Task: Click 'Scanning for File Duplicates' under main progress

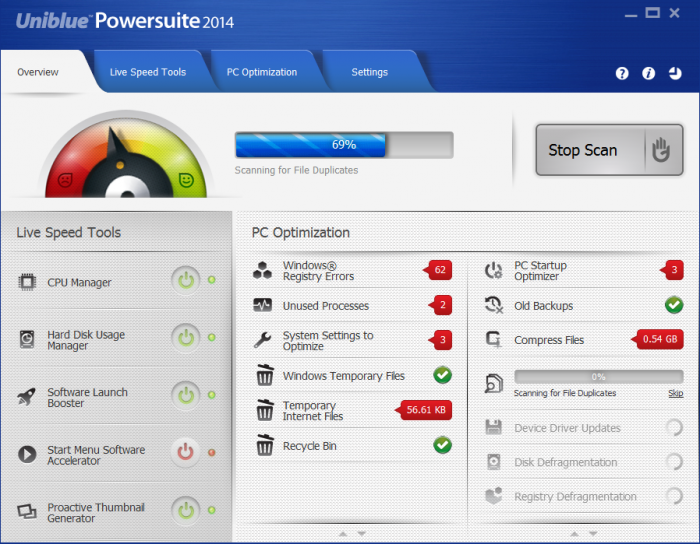Action: point(296,170)
